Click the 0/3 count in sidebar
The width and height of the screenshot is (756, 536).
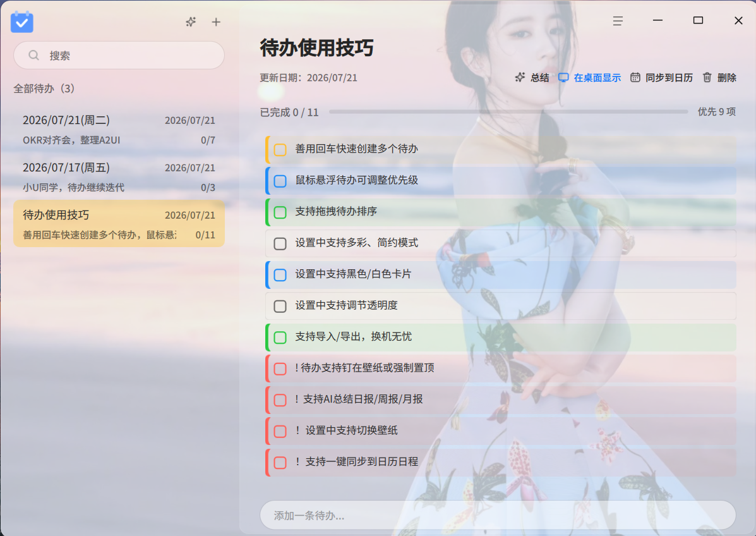click(208, 187)
